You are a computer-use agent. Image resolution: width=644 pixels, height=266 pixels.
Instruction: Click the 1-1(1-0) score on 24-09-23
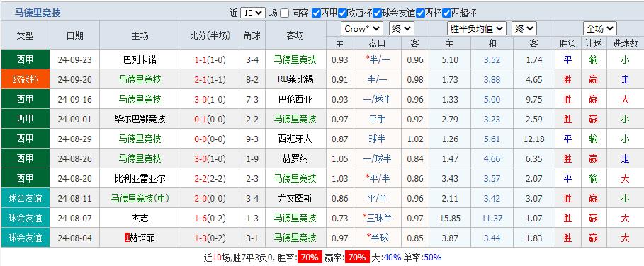[x=210, y=60]
